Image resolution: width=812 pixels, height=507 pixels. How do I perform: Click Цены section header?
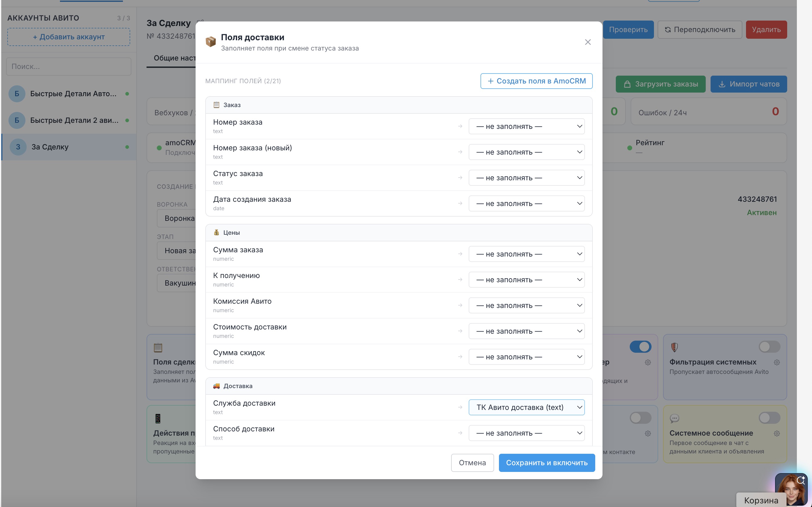coord(399,232)
